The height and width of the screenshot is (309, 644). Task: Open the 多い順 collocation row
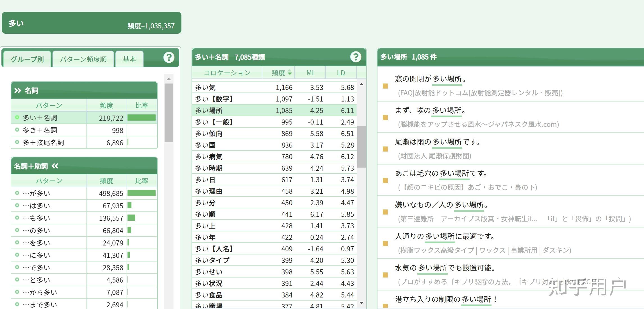point(274,214)
